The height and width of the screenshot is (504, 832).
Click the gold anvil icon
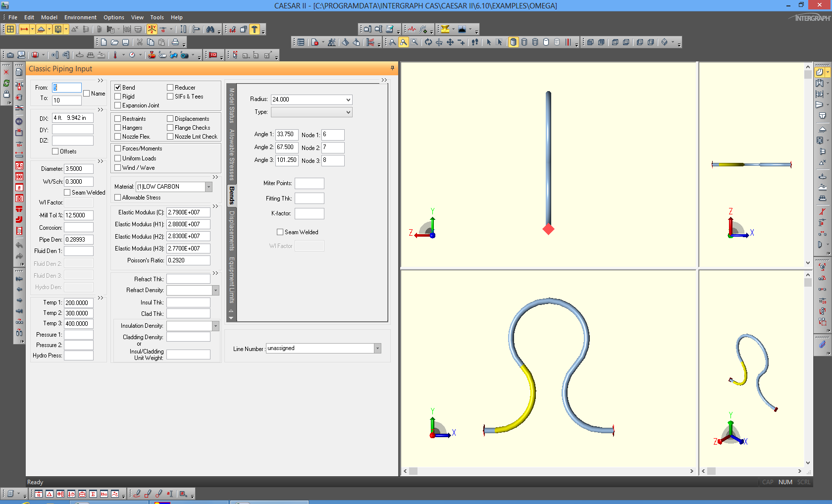[x=445, y=29]
